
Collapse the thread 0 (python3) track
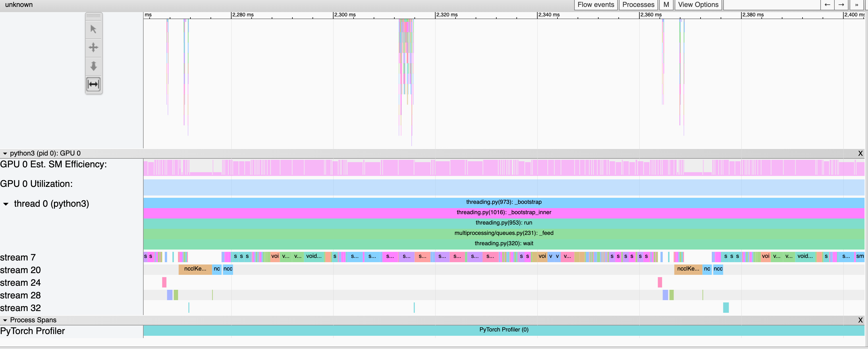pyautogui.click(x=5, y=204)
